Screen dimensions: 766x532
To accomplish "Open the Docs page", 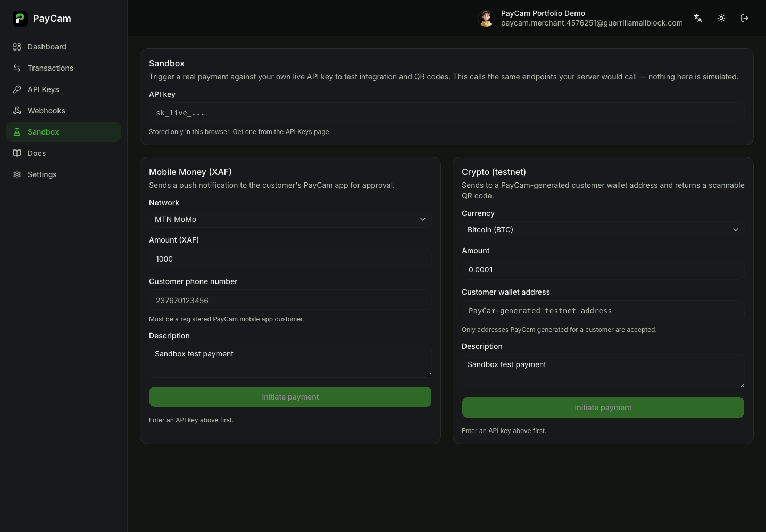I will (x=64, y=153).
